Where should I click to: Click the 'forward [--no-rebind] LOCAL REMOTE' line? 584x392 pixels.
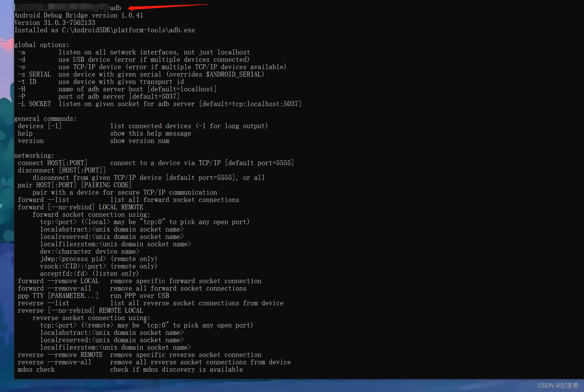pyautogui.click(x=81, y=207)
